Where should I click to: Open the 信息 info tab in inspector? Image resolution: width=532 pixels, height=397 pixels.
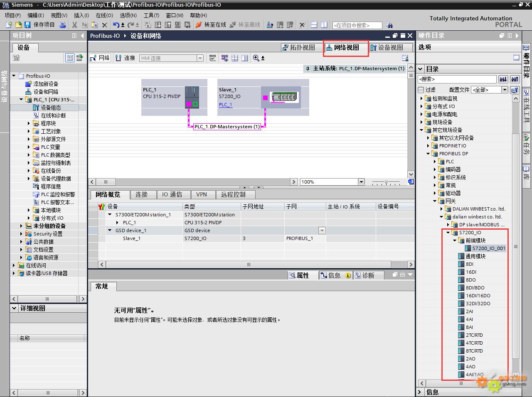(x=337, y=275)
